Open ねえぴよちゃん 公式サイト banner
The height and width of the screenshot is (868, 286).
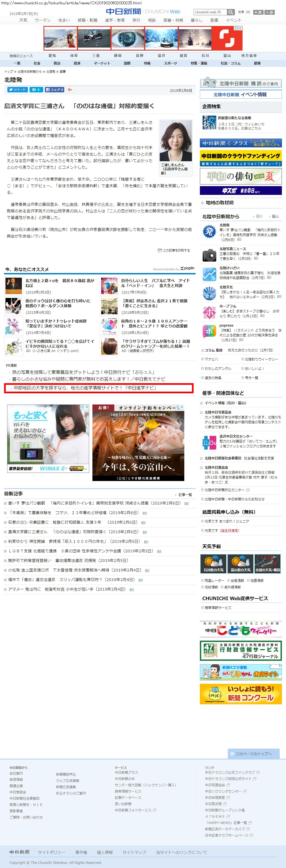coord(241,672)
